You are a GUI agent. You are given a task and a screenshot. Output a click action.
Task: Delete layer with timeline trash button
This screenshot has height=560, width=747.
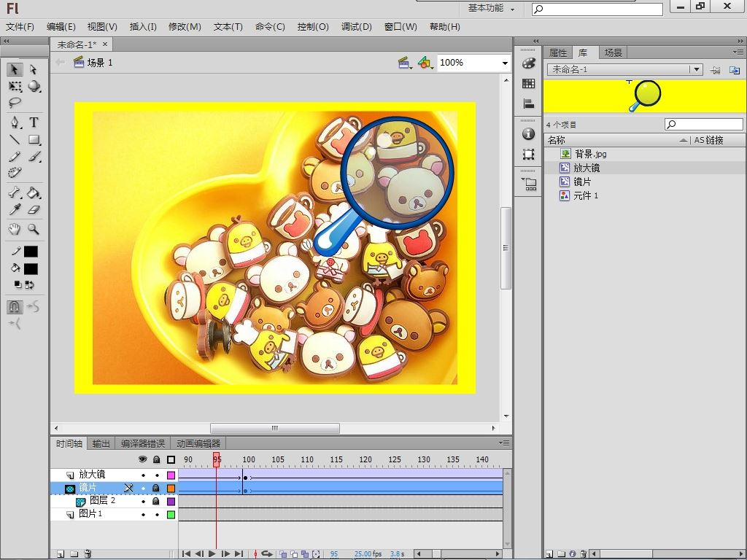(88, 554)
